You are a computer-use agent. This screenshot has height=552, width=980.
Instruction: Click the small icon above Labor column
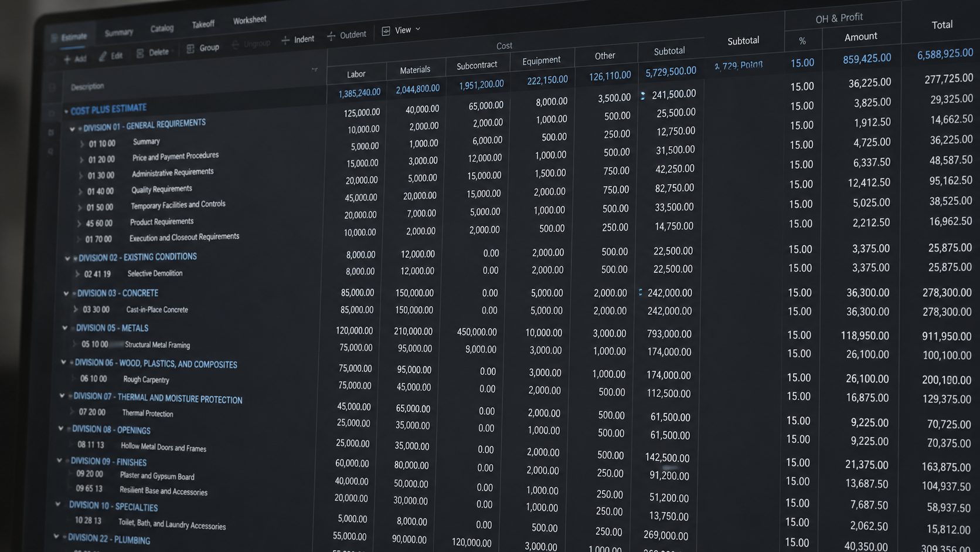tap(315, 69)
